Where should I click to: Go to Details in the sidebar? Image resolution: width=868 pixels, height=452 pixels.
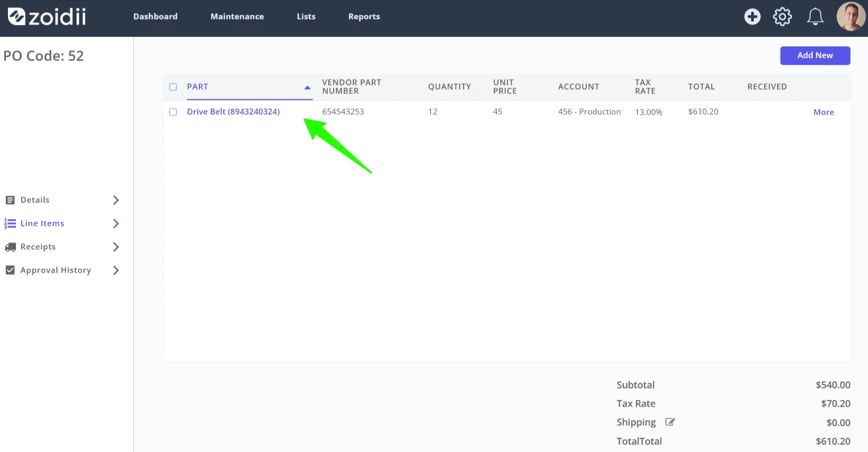coord(35,200)
